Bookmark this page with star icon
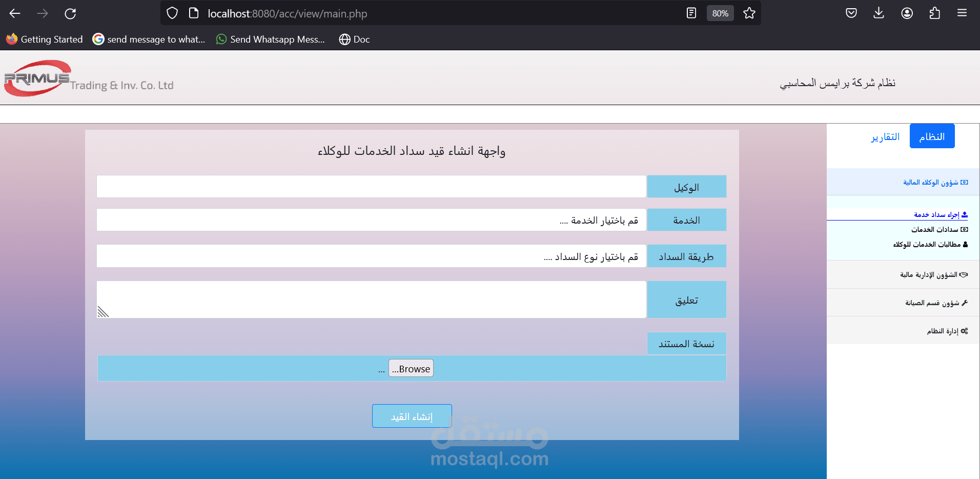The width and height of the screenshot is (980, 479). click(749, 13)
